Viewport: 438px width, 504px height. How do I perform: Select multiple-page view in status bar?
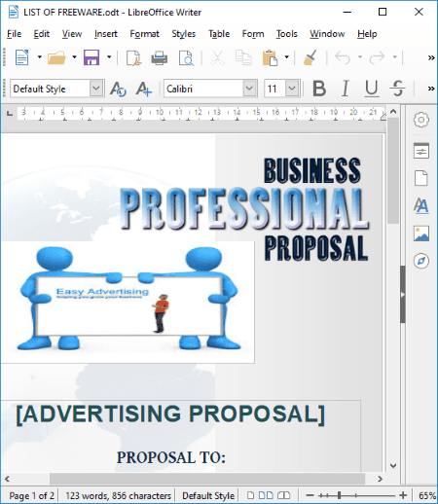click(x=266, y=495)
